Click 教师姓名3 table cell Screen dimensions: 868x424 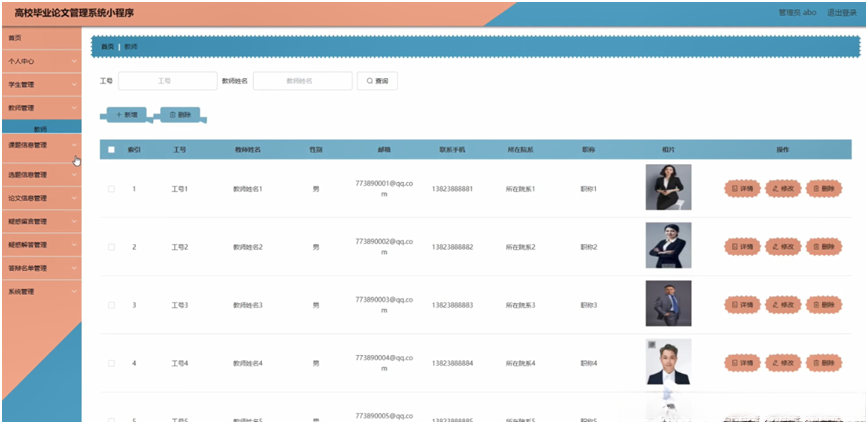tap(247, 305)
